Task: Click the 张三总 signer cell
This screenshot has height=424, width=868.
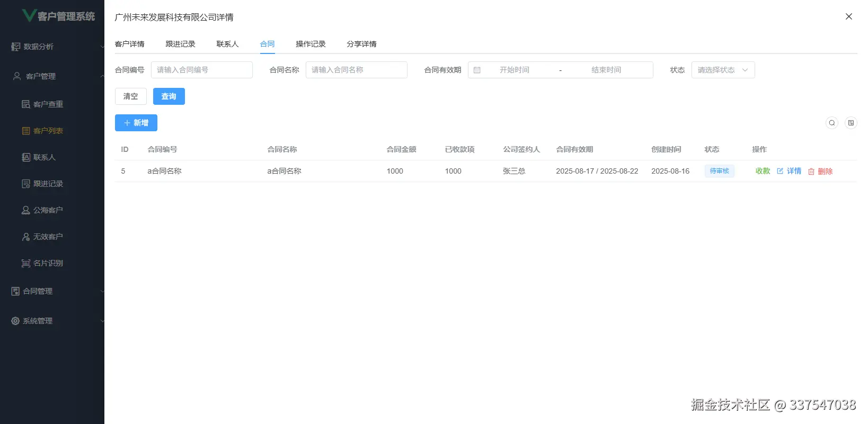Action: click(x=514, y=171)
